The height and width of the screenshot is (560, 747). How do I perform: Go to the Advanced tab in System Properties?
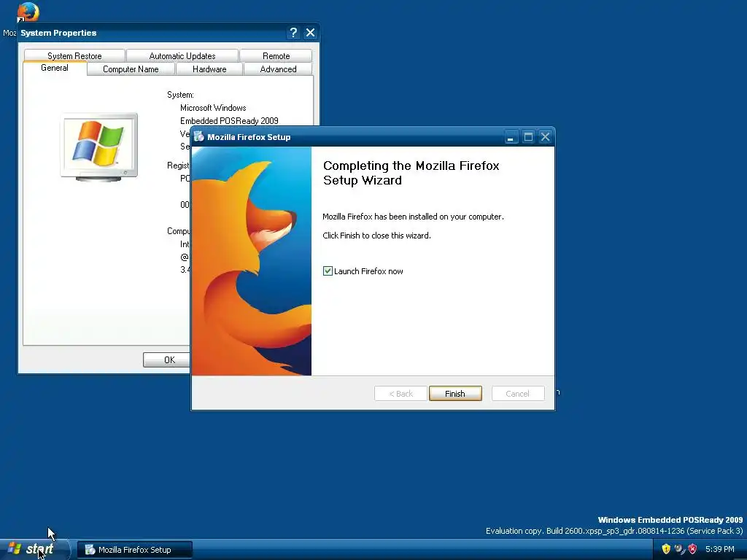[278, 69]
